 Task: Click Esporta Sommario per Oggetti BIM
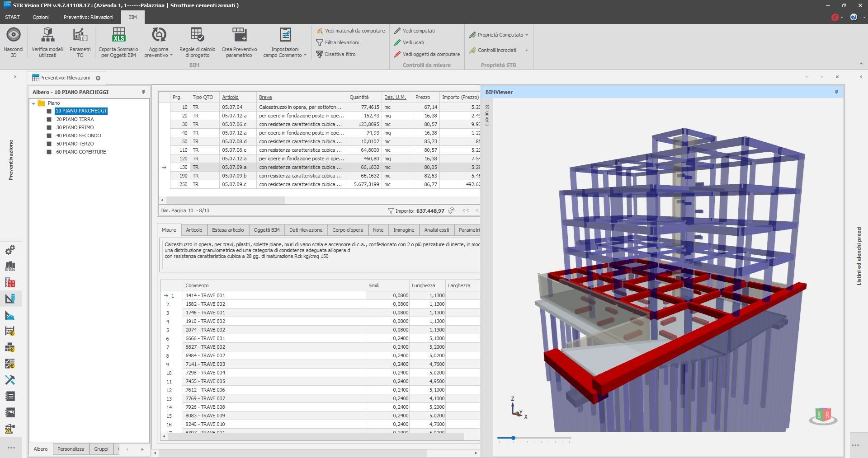point(118,42)
